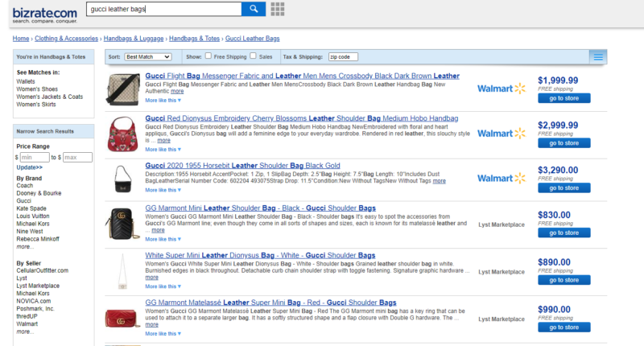Click go to store for $890.00 bag
This screenshot has width=644, height=346.
564,280
